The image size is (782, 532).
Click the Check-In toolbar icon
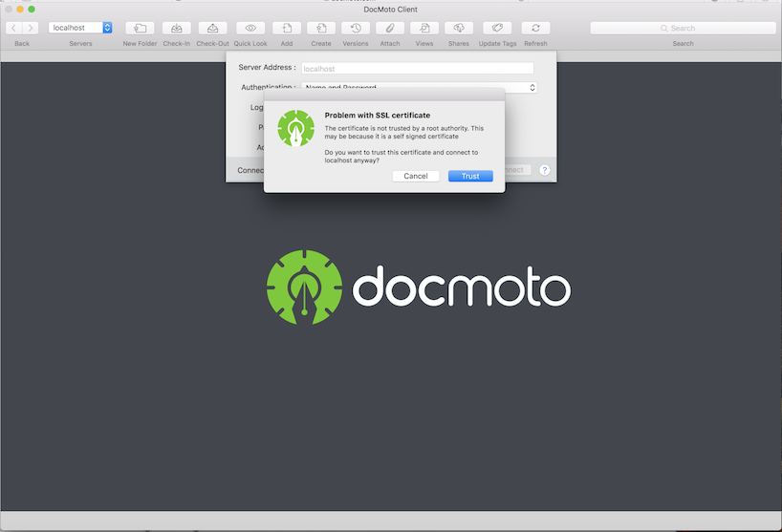pos(177,28)
